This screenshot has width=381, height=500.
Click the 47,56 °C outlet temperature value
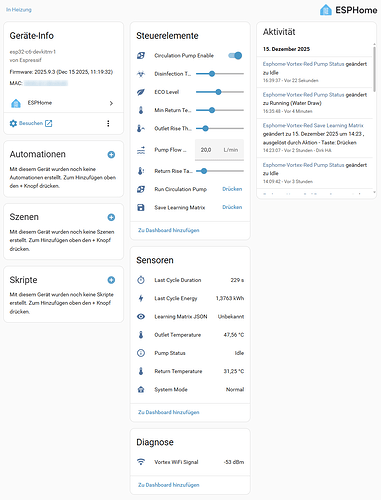click(x=234, y=335)
